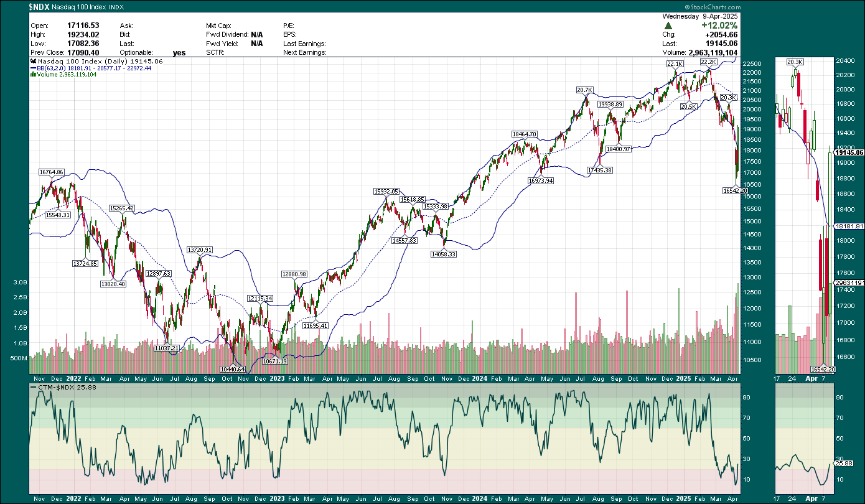Image resolution: width=865 pixels, height=504 pixels.
Task: Click the header Volume value 2,963,119,104
Action: (713, 53)
